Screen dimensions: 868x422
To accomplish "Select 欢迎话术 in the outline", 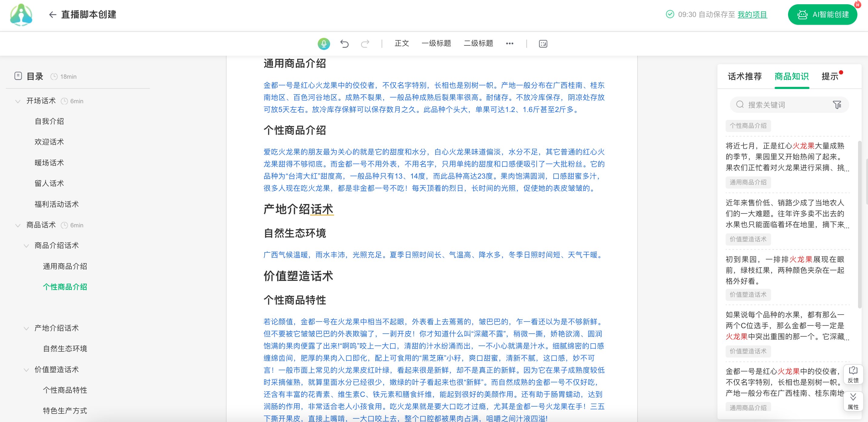I will (x=49, y=142).
